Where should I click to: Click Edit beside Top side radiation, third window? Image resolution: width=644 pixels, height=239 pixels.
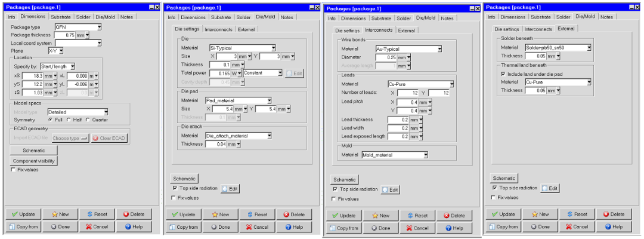(390, 190)
